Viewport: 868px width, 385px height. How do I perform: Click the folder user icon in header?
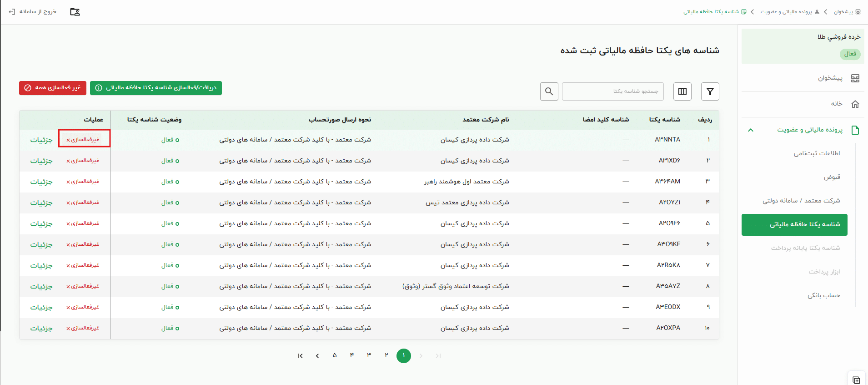coord(75,12)
